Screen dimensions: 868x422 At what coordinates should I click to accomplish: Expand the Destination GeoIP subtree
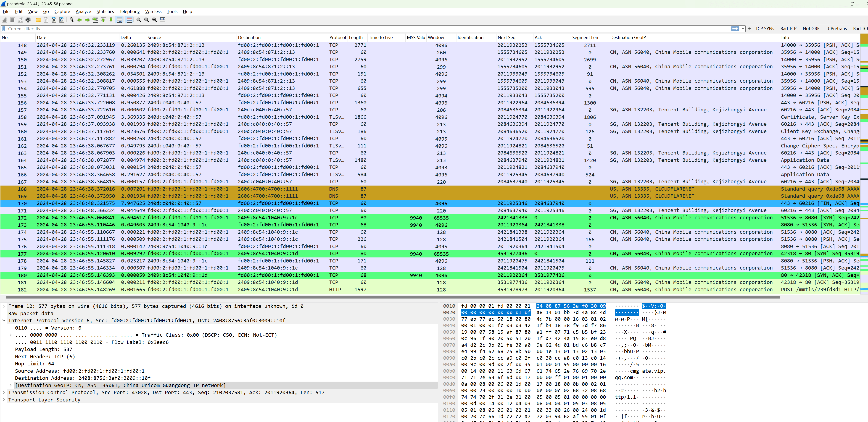pyautogui.click(x=11, y=385)
